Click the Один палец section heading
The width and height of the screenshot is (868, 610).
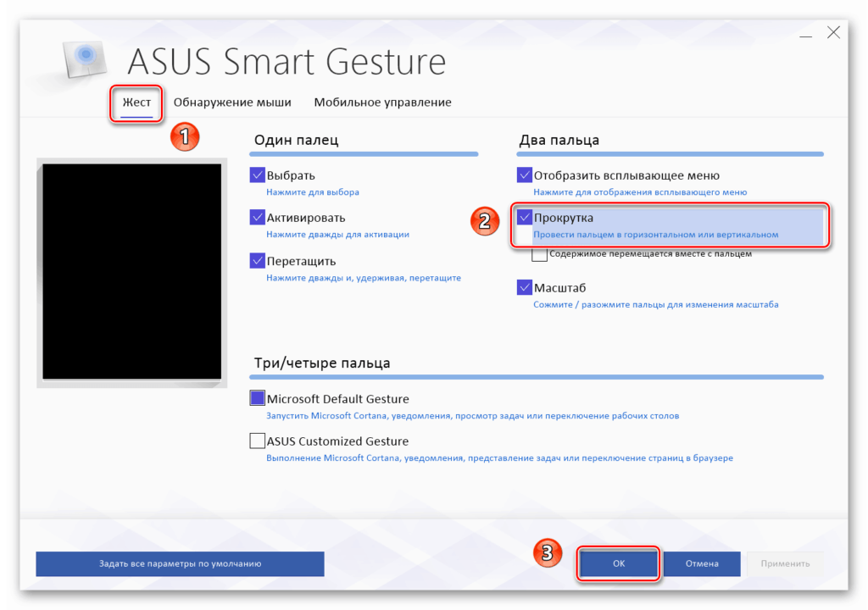[296, 140]
